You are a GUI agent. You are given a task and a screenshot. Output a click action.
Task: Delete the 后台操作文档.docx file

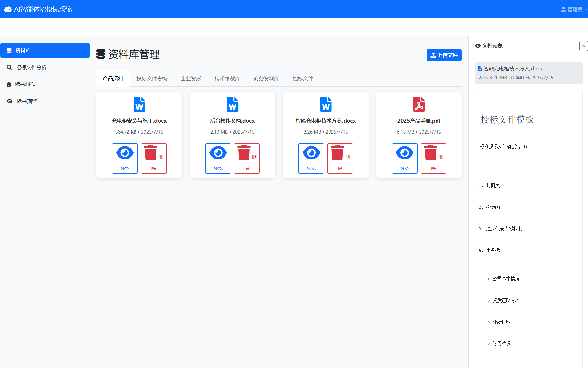[x=247, y=159]
